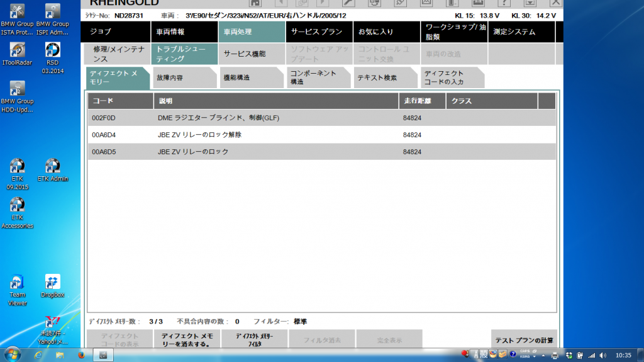Click the volume speaker tray icon
644x362 pixels.
point(602,356)
